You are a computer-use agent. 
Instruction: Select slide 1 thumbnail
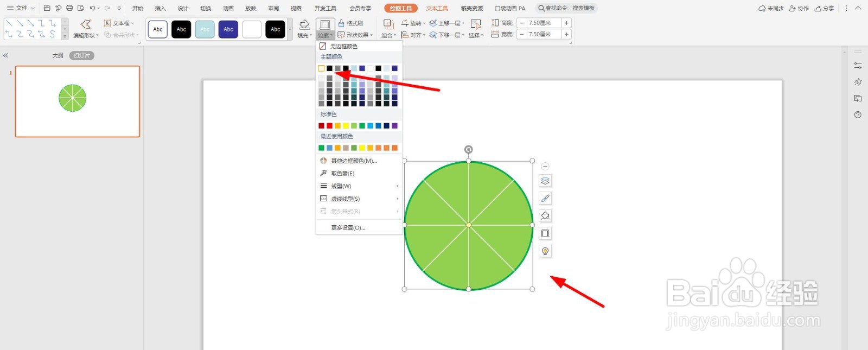78,101
